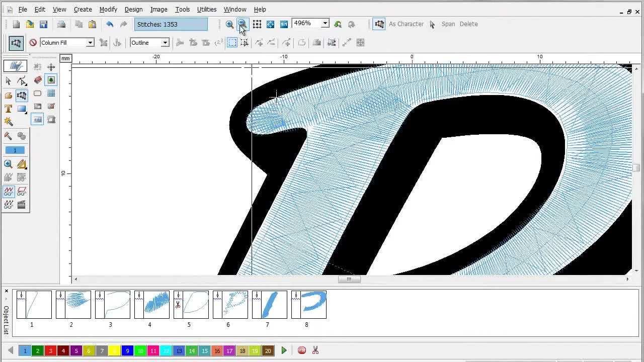The image size is (644, 362).
Task: Toggle the box selection tool
Action: pos(232,42)
